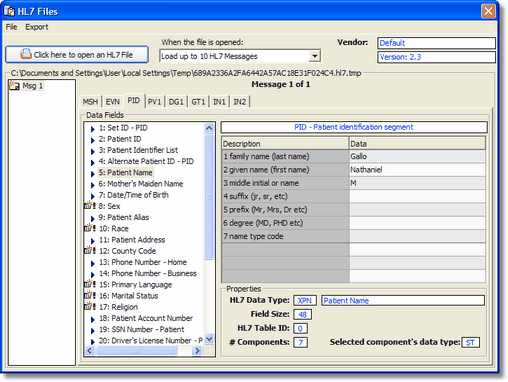Click the Field Size box showing 48
The width and height of the screenshot is (508, 382).
[302, 314]
